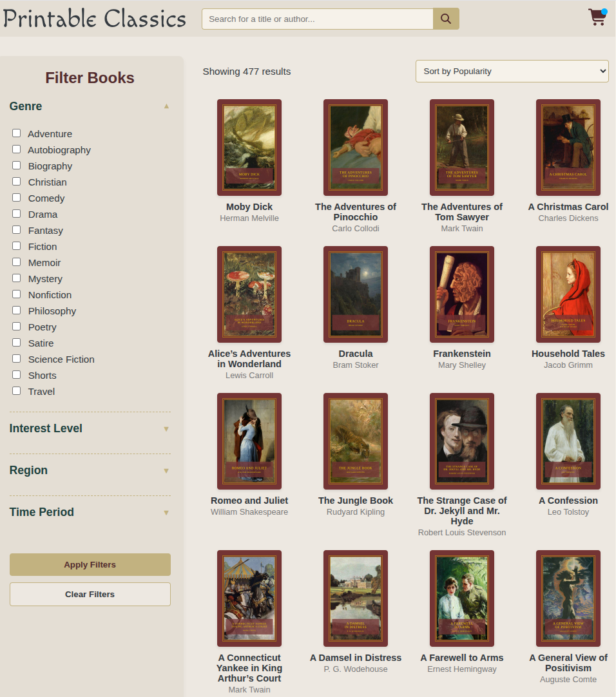This screenshot has height=697, width=616.
Task: Select the Dracula cover thumbnail
Action: (355, 294)
